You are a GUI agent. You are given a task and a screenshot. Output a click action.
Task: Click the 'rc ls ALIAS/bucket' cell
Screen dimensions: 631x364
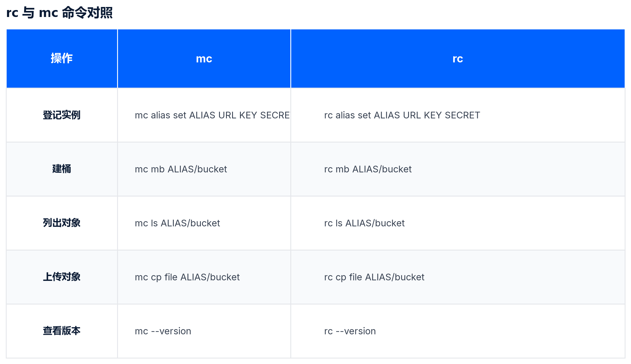pyautogui.click(x=458, y=223)
